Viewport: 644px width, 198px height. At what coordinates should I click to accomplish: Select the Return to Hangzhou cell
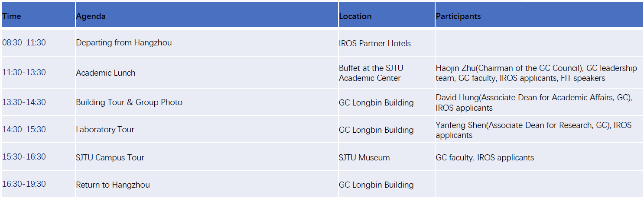pyautogui.click(x=113, y=185)
